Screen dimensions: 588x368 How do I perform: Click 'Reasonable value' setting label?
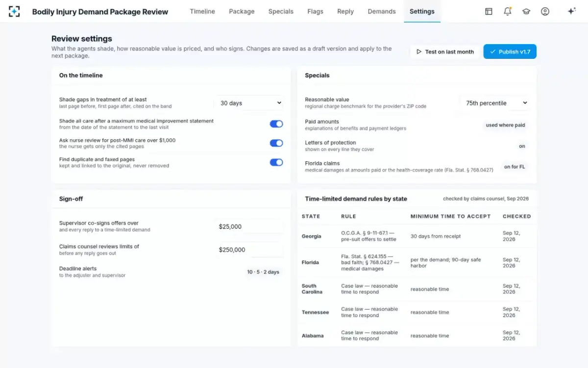click(327, 100)
